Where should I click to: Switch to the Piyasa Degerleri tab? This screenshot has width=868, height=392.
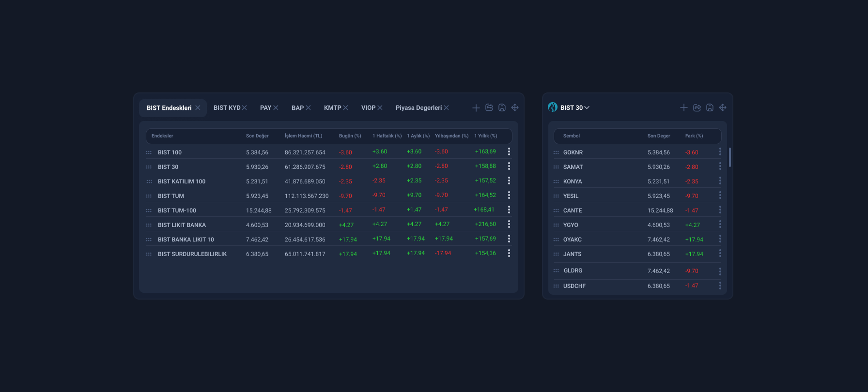coord(418,108)
